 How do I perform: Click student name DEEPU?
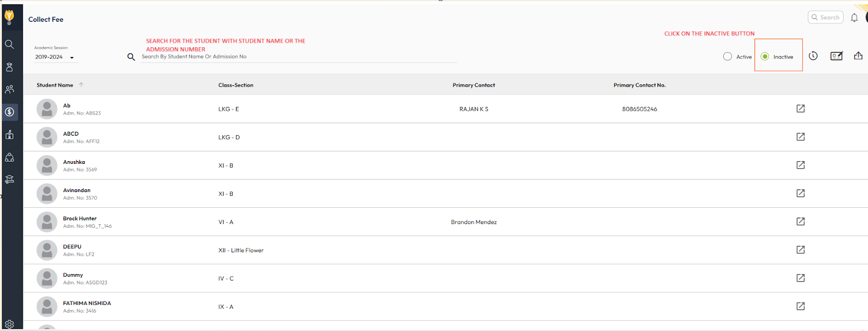(72, 246)
